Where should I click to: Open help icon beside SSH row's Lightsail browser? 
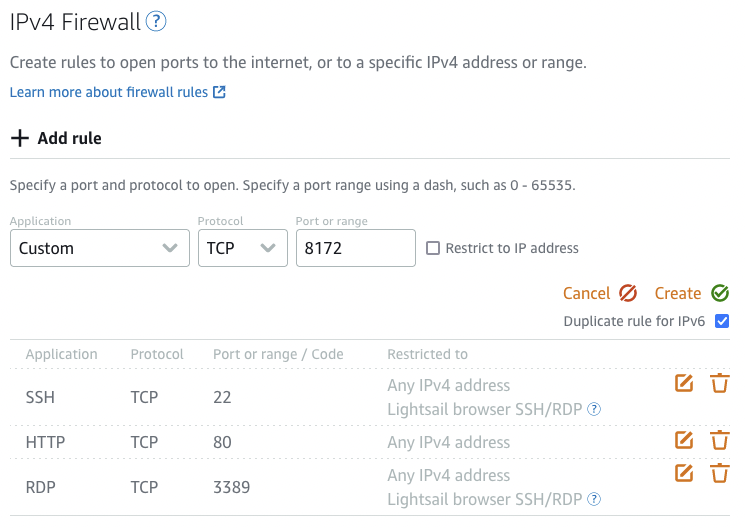[594, 409]
